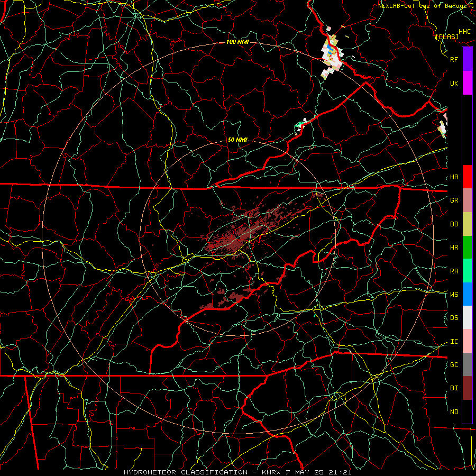Screen dimensions: 476x476
Task: Click the RF purple legend swatch
Action: click(x=467, y=59)
